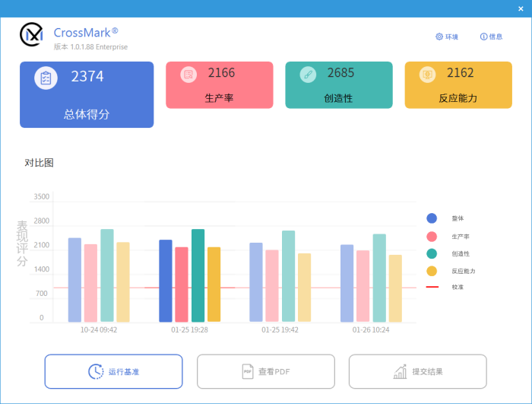The width and height of the screenshot is (532, 404).
Task: Click the pink 生产率 legend swatch
Action: [432, 237]
